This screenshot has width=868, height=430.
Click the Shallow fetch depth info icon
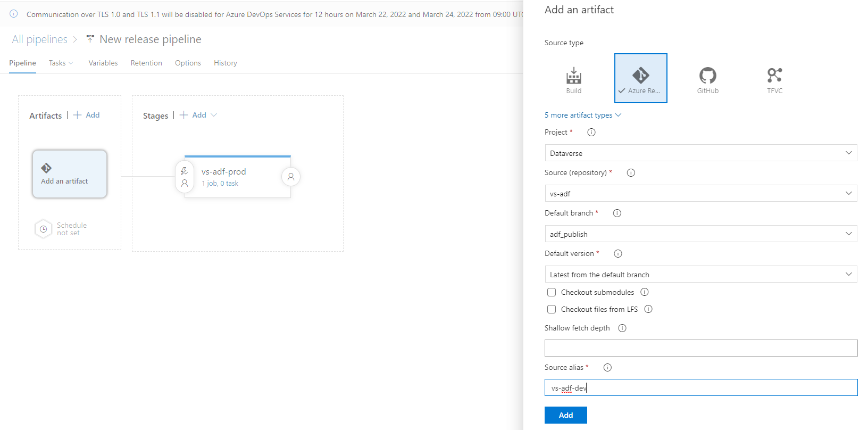coord(622,328)
